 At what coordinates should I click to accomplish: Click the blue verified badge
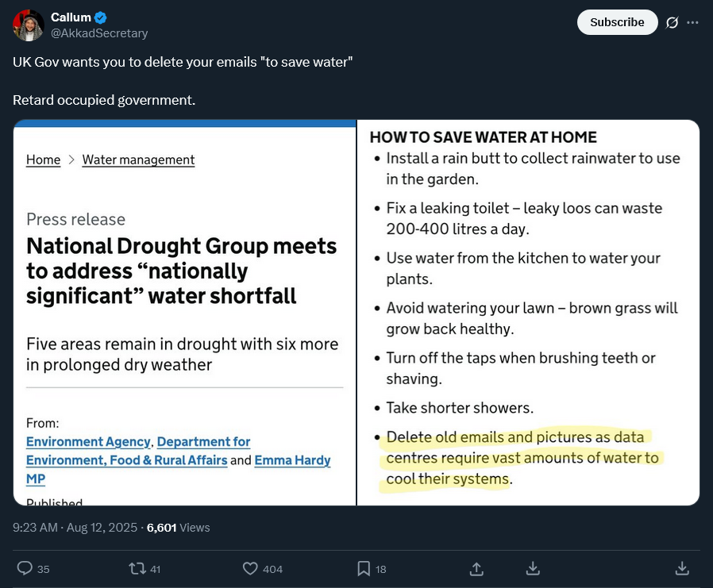click(x=101, y=17)
